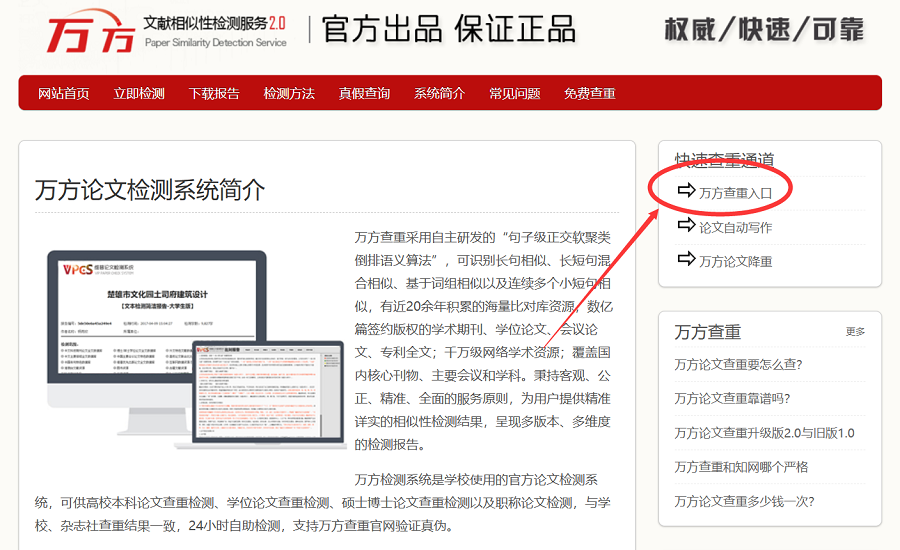The height and width of the screenshot is (550, 900).
Task: Click 免费查重 in navigation bar
Action: (589, 93)
